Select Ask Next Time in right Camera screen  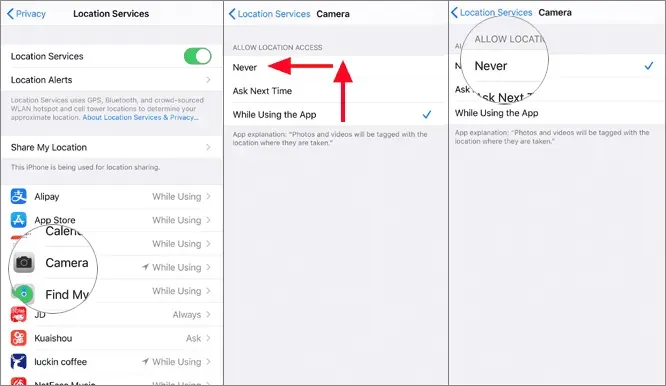tap(557, 89)
